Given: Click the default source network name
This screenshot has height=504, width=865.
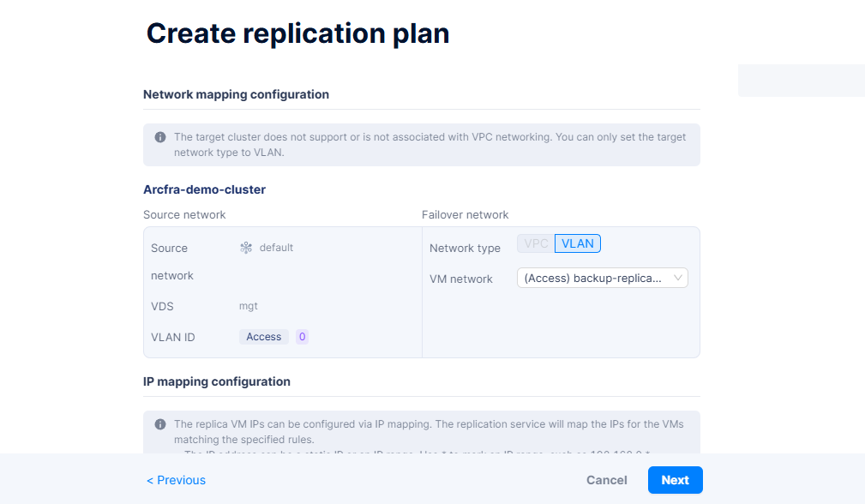Looking at the screenshot, I should 276,248.
